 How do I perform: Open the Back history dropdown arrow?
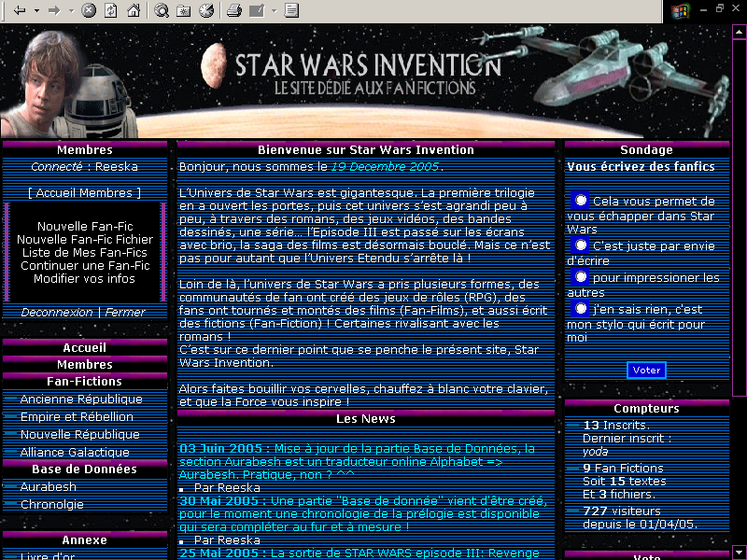coord(36,10)
